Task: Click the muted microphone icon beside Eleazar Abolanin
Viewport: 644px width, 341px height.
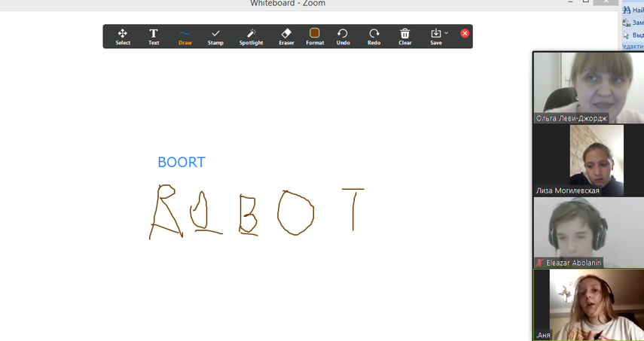Action: tap(540, 263)
